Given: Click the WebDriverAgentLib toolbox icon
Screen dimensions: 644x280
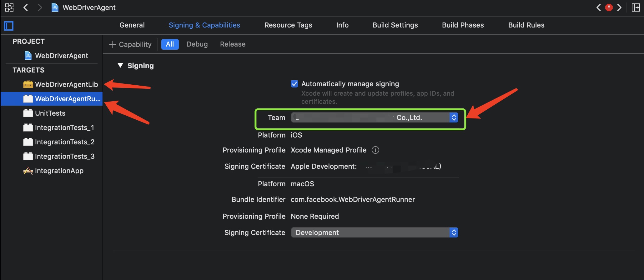Looking at the screenshot, I should click(x=28, y=84).
